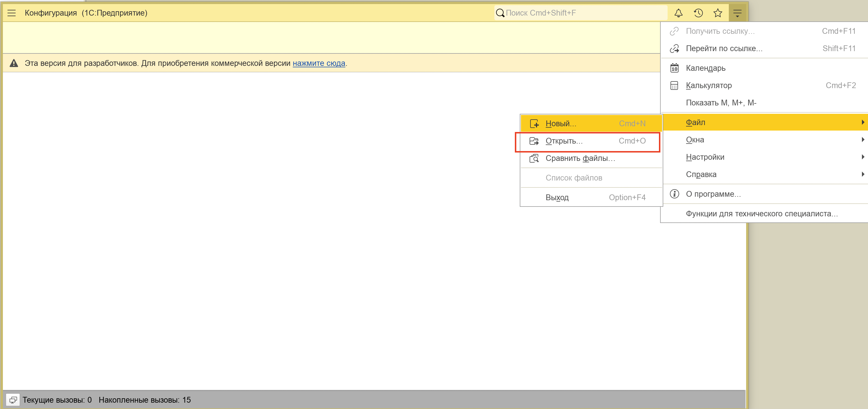
Task: Open favorites star icon
Action: tap(718, 13)
